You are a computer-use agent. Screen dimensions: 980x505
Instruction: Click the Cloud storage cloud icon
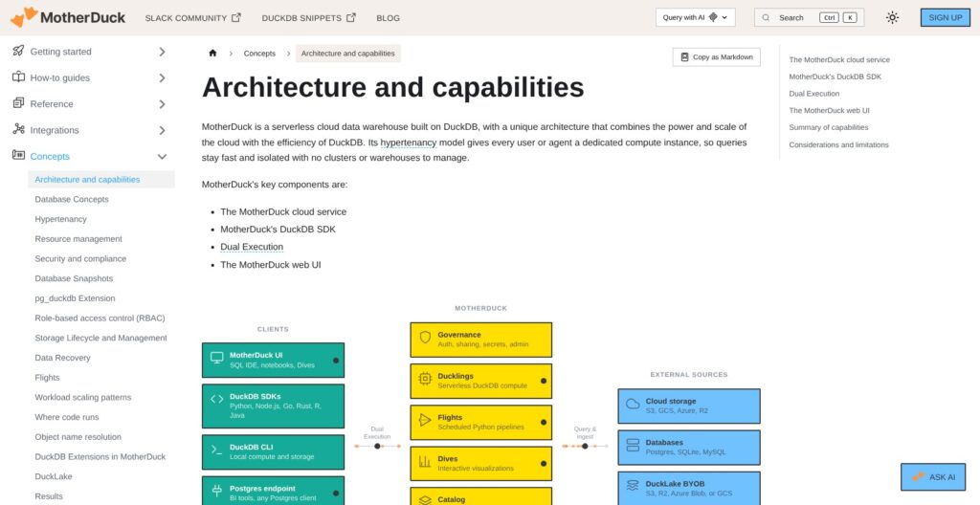pos(634,404)
